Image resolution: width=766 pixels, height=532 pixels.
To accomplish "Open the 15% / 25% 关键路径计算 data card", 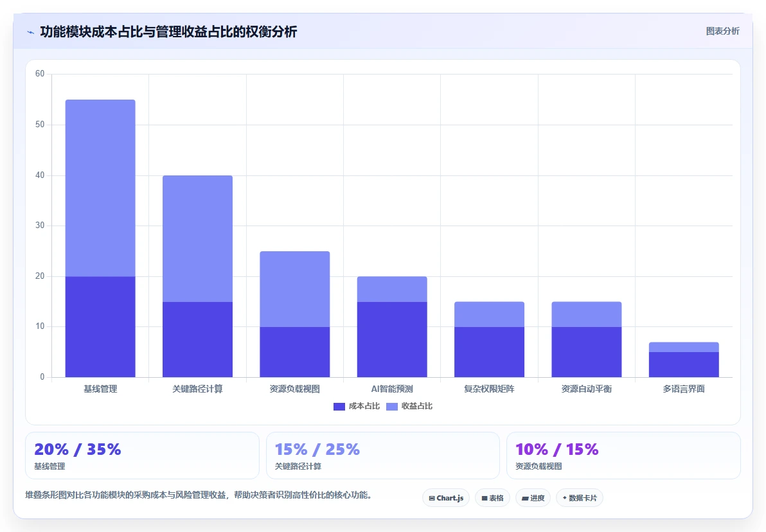I will point(382,456).
